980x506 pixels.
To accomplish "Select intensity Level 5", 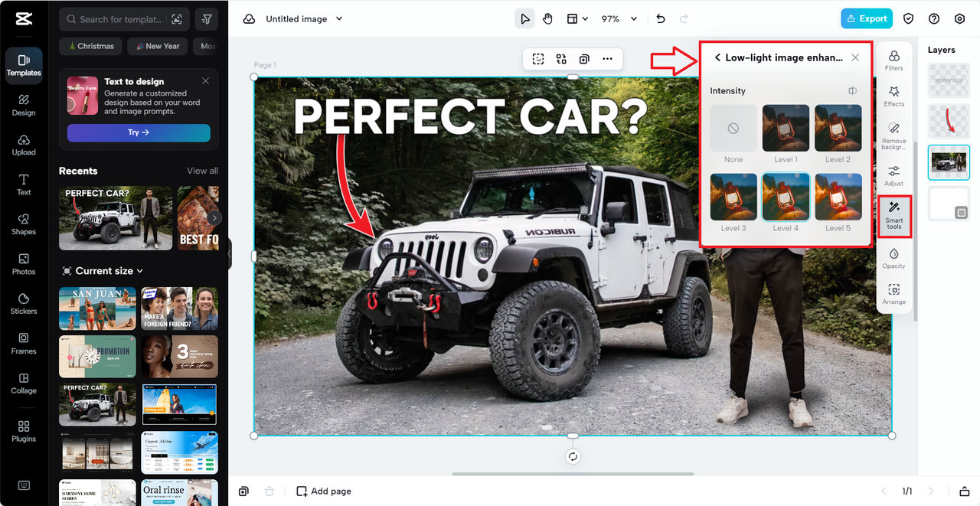I will click(x=838, y=197).
